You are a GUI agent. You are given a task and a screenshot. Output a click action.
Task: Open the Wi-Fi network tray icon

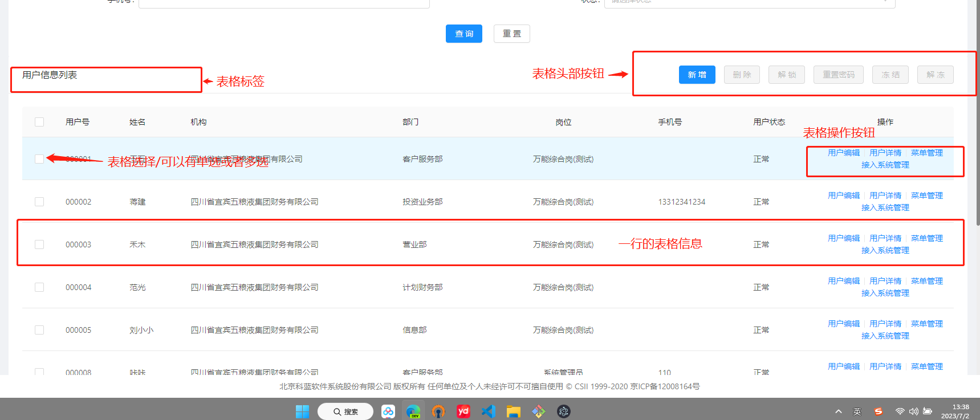[900, 411]
